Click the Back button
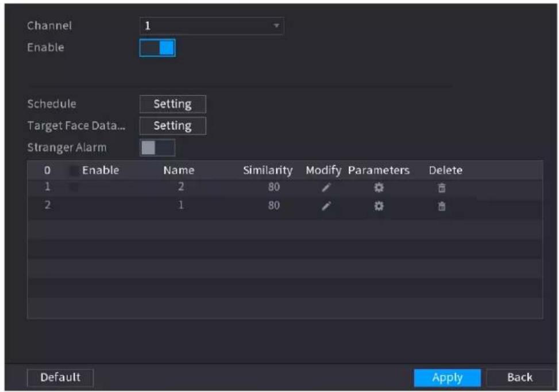This screenshot has width=559, height=392. click(519, 378)
